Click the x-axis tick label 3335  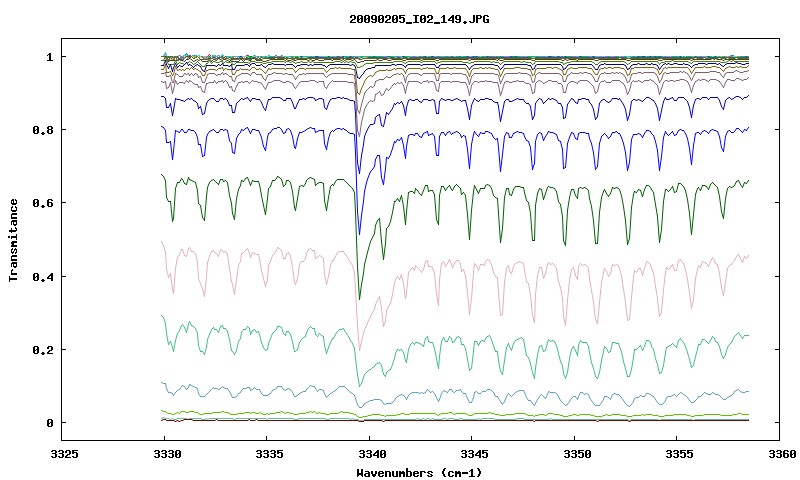(x=269, y=454)
